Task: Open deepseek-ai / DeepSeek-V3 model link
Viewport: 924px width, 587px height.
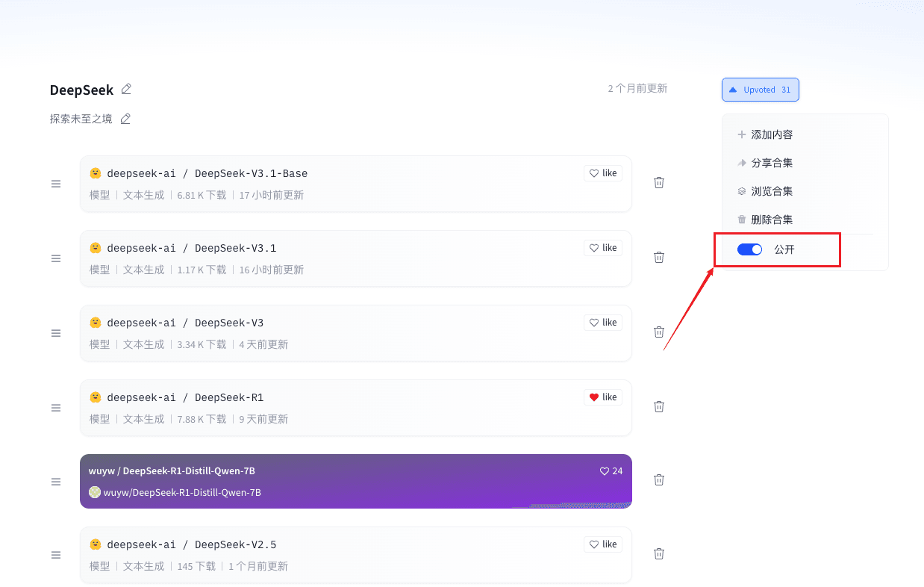Action: coord(185,323)
